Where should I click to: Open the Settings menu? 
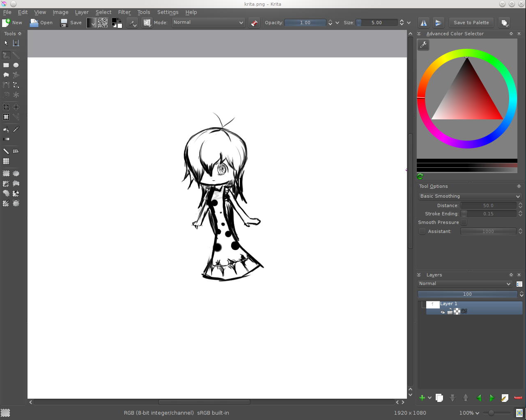(168, 12)
